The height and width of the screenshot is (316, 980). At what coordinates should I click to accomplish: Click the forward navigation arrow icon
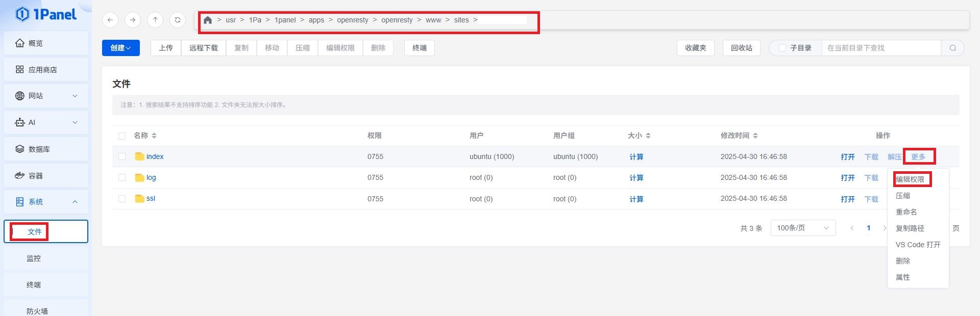(133, 20)
